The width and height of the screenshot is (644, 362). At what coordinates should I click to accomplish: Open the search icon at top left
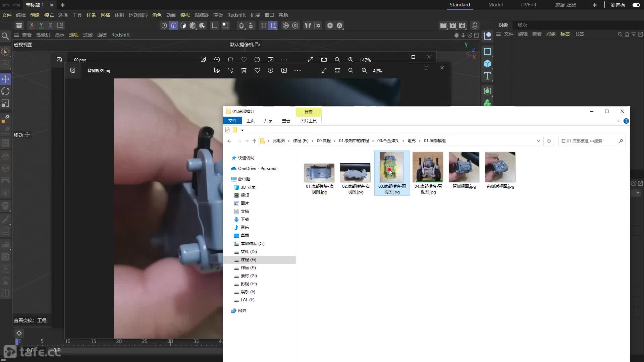(5, 36)
